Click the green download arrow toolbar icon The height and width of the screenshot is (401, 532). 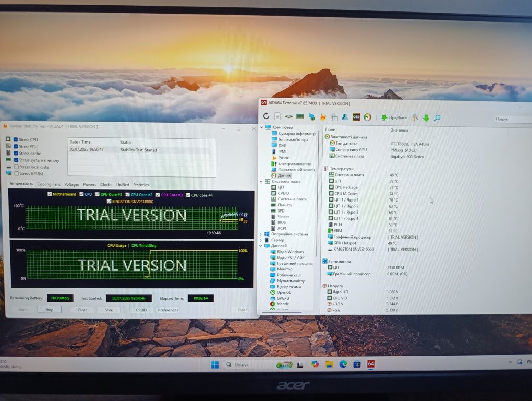point(426,118)
